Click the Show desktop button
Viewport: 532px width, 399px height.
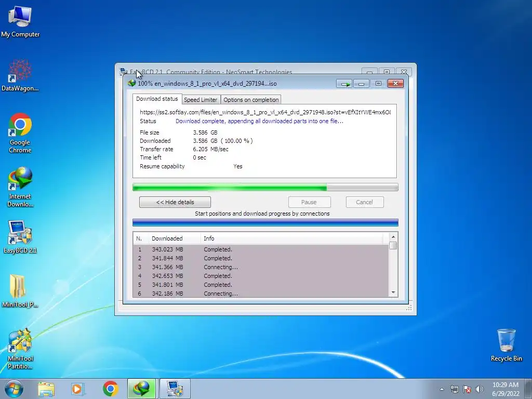click(x=529, y=389)
